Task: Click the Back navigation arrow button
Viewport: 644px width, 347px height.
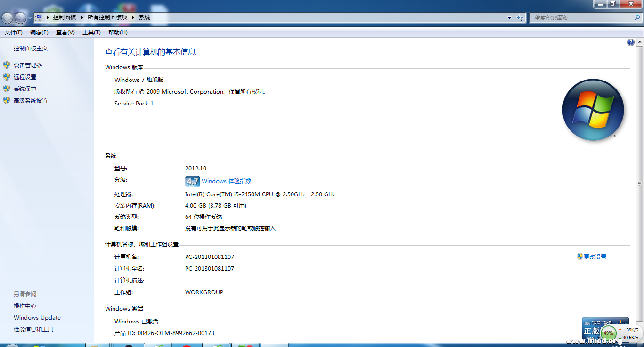Action: [8, 18]
